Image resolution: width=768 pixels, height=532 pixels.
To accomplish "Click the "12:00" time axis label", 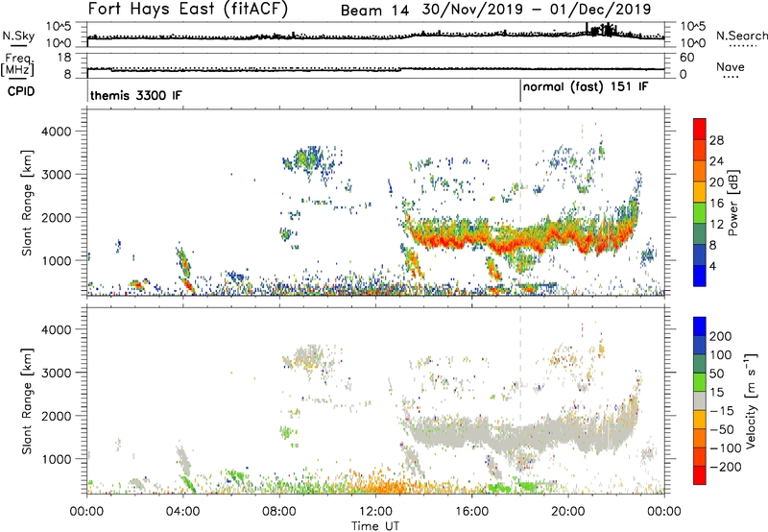I will point(375,512).
